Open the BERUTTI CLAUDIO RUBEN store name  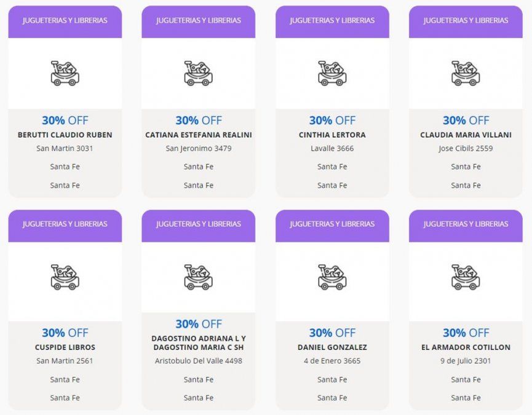[65, 135]
